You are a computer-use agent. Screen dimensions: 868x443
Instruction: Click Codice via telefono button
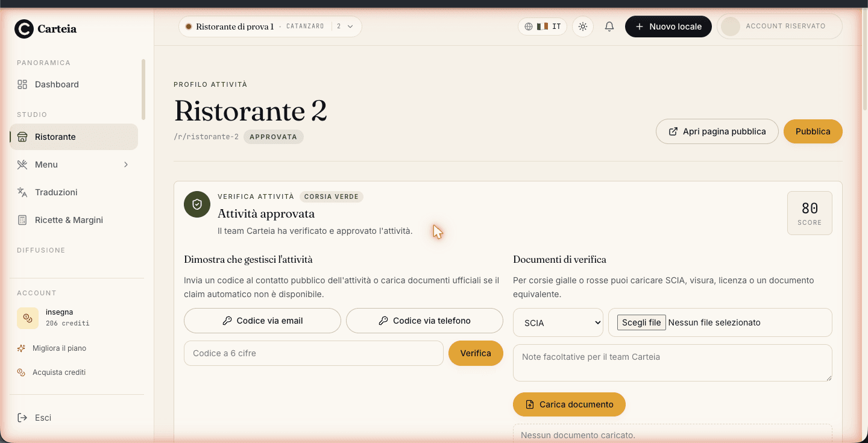click(x=424, y=321)
